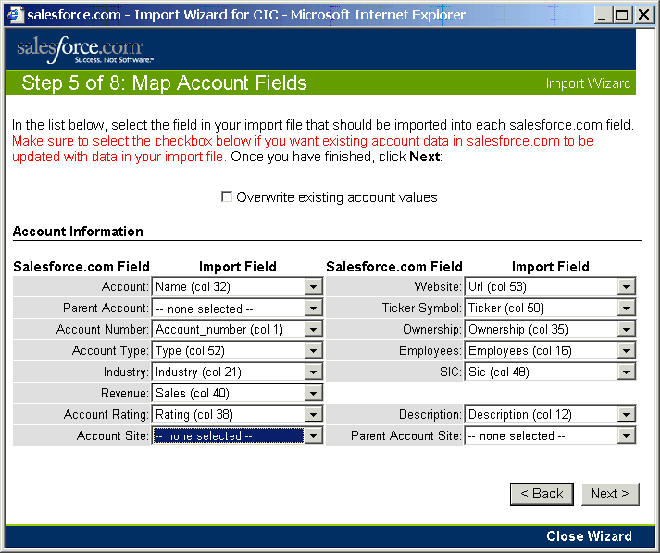Click the Description field label
This screenshot has width=660, height=553.
point(430,415)
